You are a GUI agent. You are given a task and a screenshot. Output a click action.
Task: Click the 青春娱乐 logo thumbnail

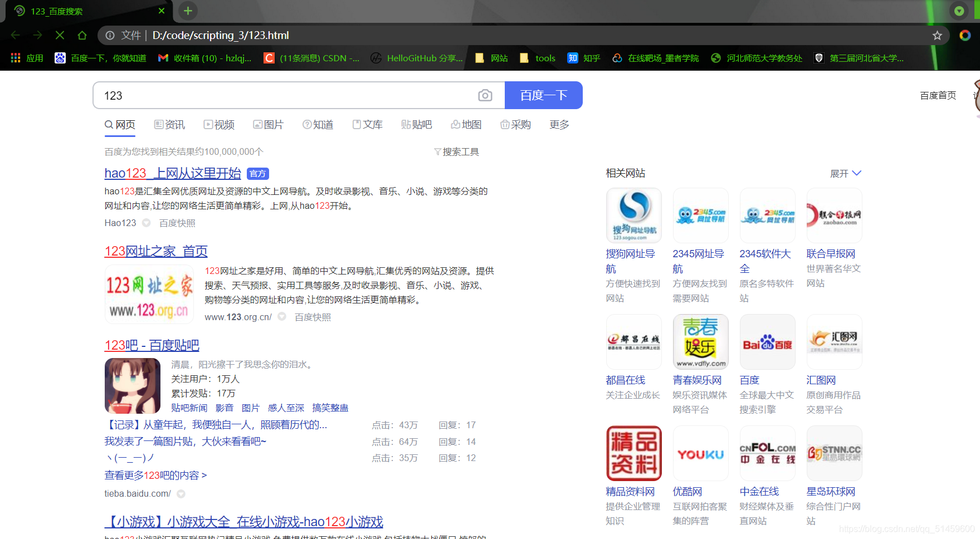coord(701,342)
